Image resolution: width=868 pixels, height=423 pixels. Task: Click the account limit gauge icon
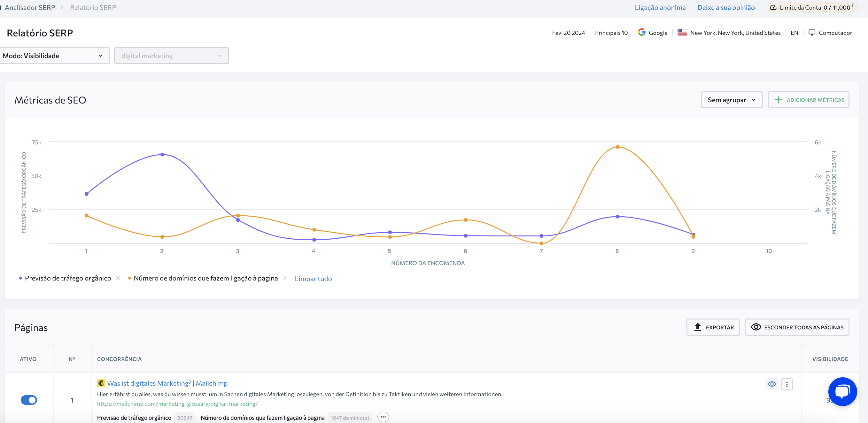click(x=773, y=7)
